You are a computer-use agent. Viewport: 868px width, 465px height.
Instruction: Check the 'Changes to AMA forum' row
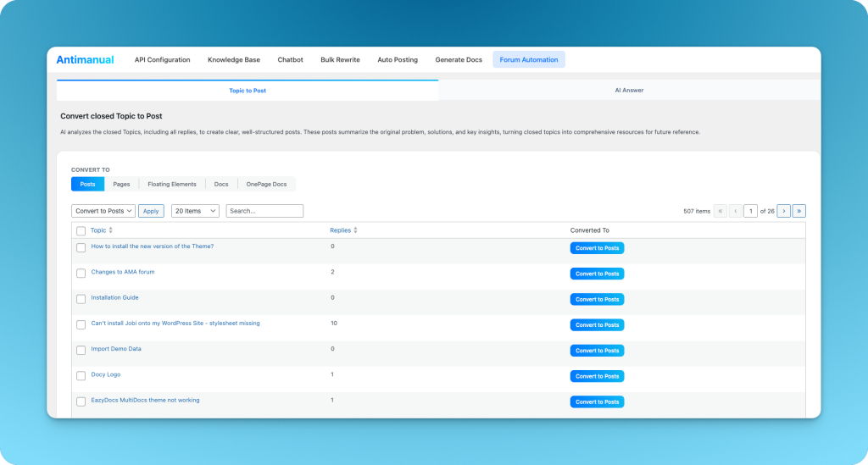pyautogui.click(x=81, y=274)
